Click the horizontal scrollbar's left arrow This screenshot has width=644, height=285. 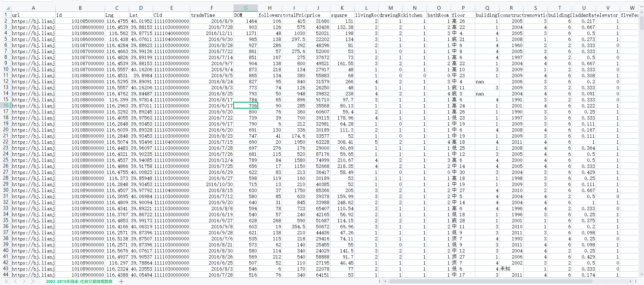click(x=385, y=281)
